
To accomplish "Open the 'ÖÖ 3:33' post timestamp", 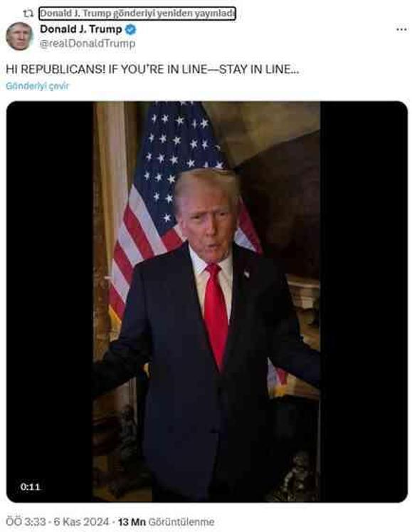I will point(26,521).
